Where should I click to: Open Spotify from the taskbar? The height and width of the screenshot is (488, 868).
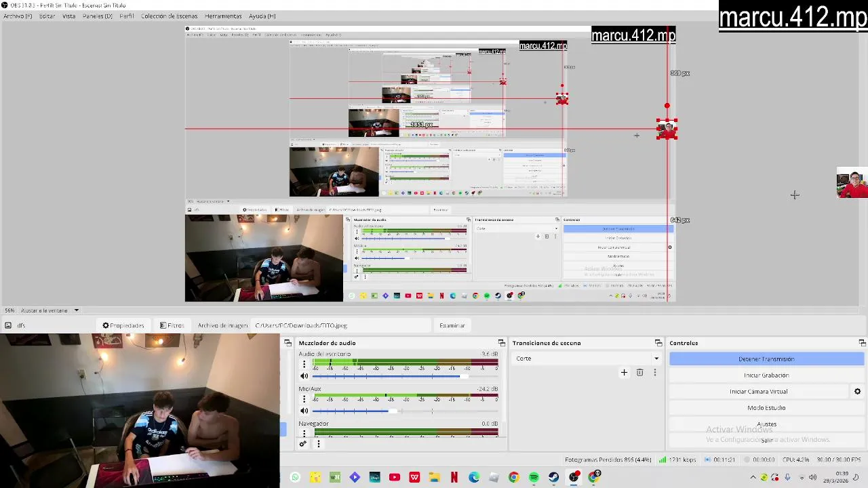(x=534, y=477)
